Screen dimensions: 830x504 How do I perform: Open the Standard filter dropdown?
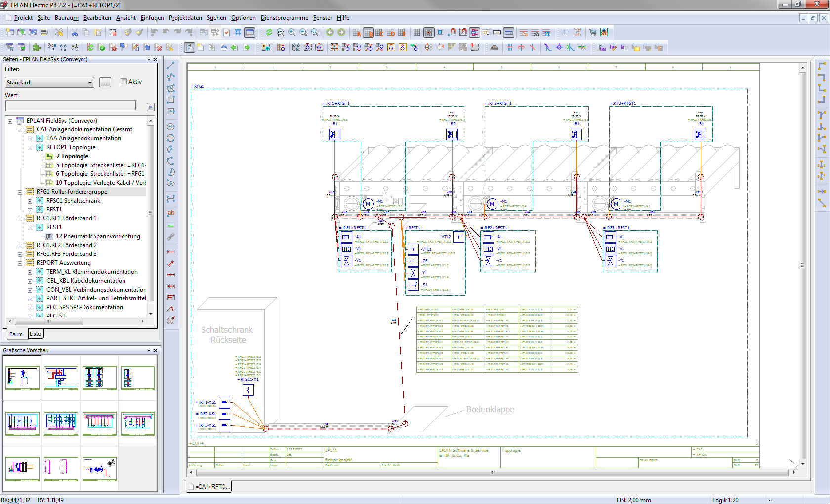(90, 83)
